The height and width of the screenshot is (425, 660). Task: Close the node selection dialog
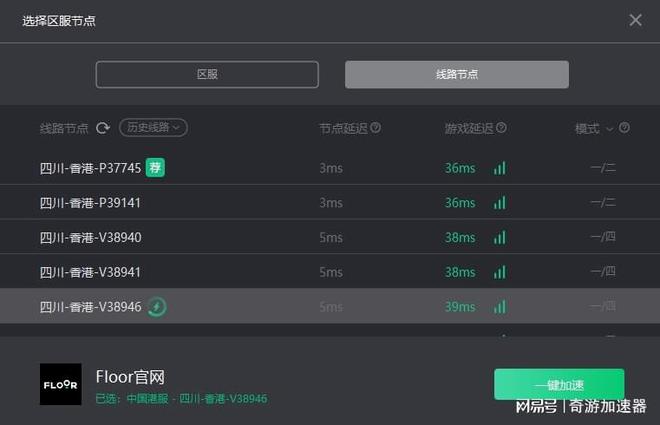click(x=636, y=20)
